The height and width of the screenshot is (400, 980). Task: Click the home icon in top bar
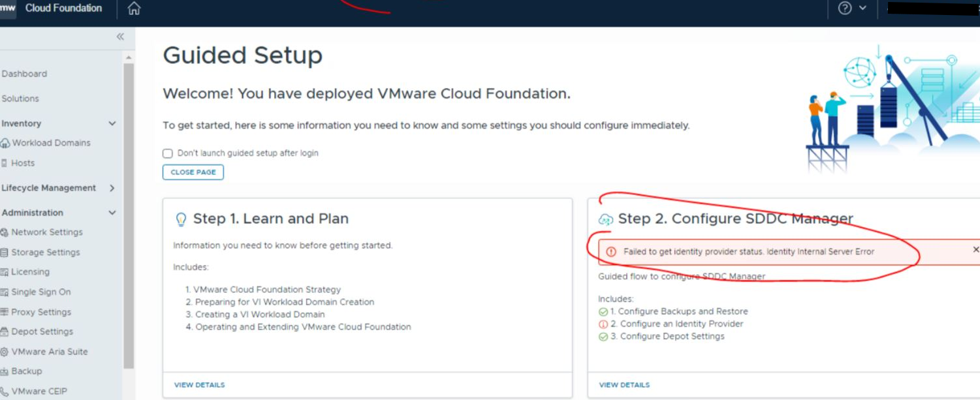[134, 8]
